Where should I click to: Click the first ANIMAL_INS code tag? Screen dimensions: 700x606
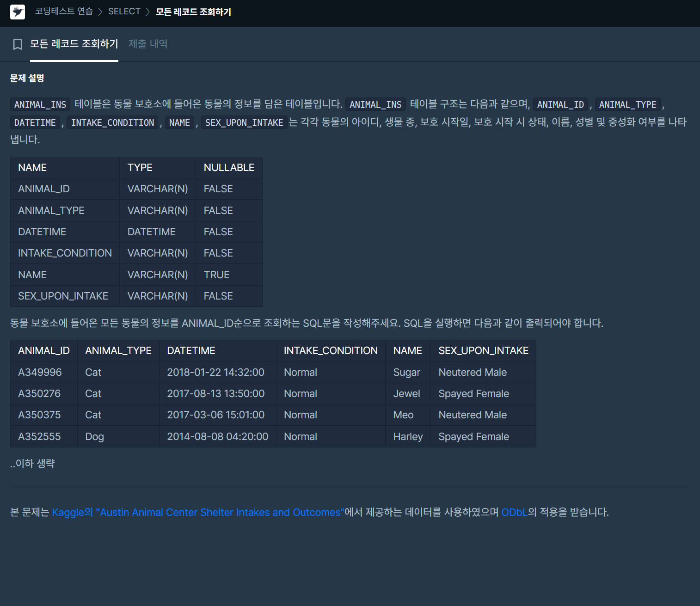40,104
